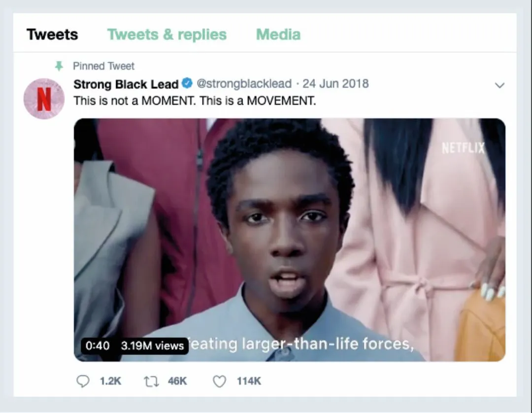The width and height of the screenshot is (532, 413).
Task: Click the @strongblacklead handle
Action: [x=244, y=83]
